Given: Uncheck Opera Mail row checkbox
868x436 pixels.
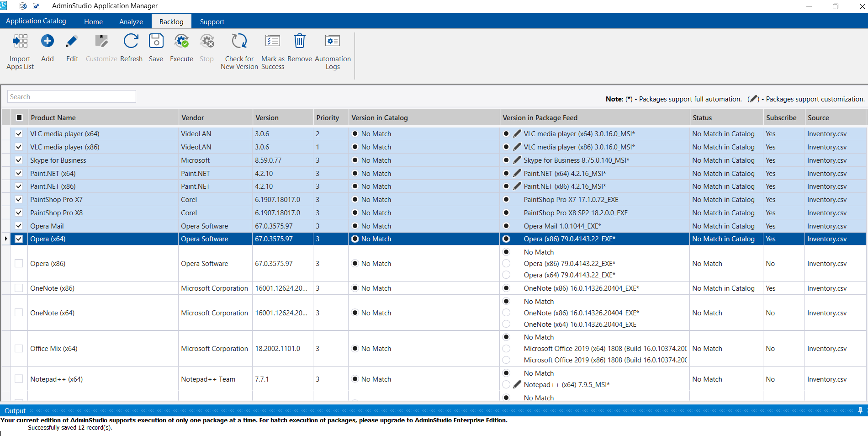Looking at the screenshot, I should [19, 226].
